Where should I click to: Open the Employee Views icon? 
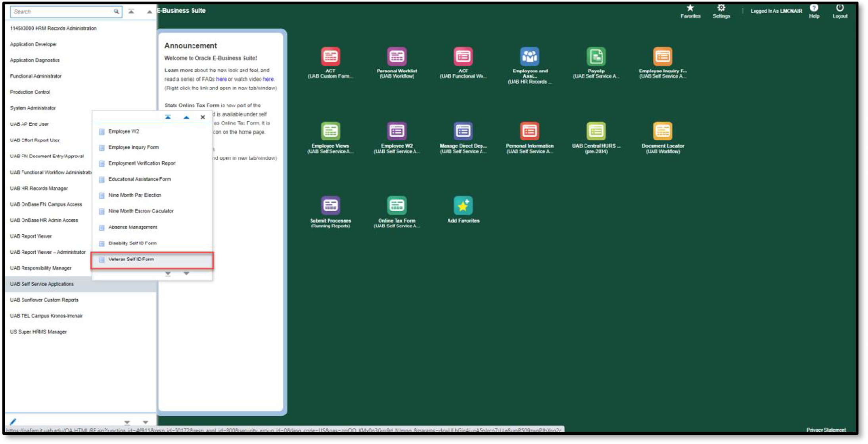click(330, 131)
